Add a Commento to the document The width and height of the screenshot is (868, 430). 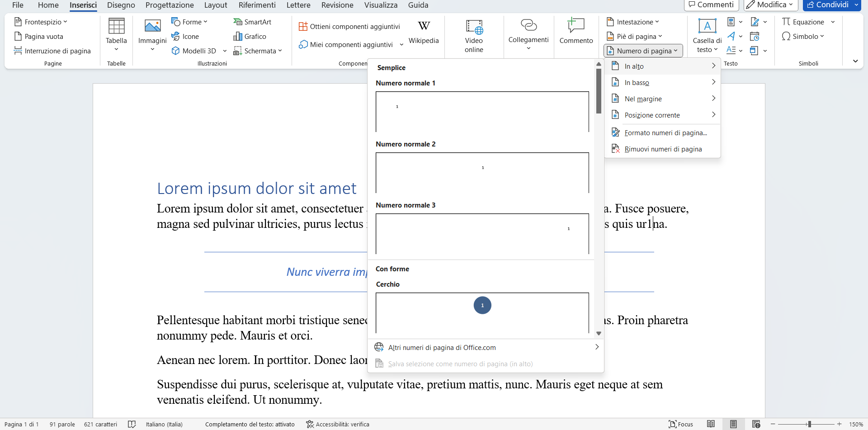[576, 32]
